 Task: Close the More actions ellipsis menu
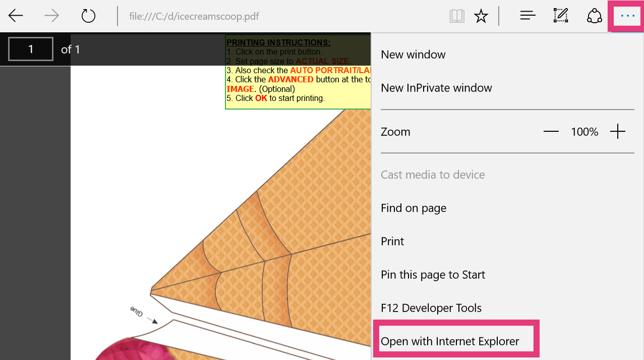click(x=627, y=16)
